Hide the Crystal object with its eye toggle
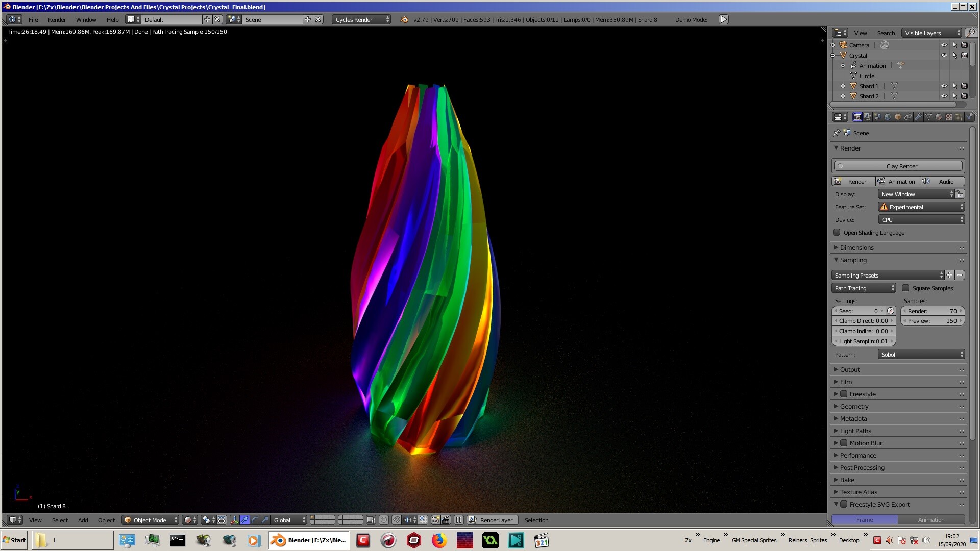This screenshot has width=980, height=551. (944, 55)
